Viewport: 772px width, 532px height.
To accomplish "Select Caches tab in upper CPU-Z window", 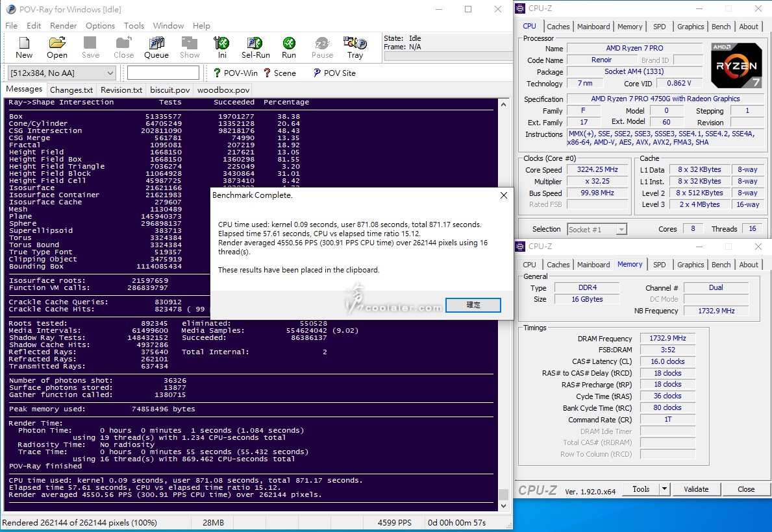I will point(558,27).
